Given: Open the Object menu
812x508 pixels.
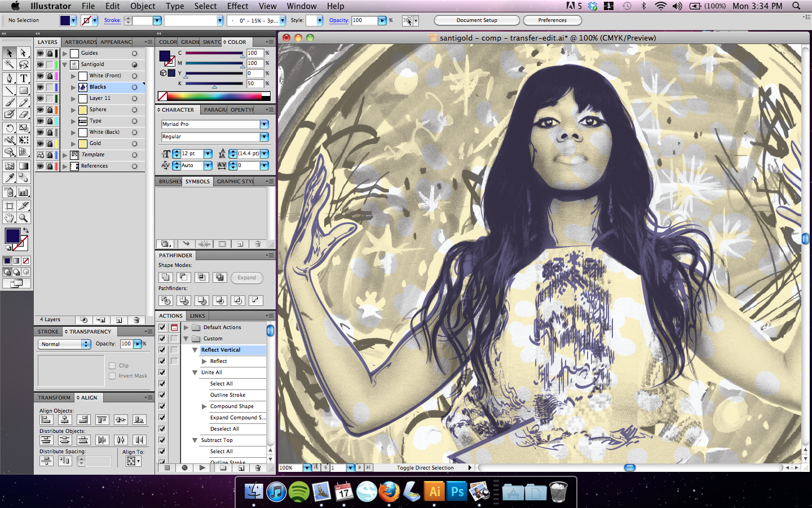Looking at the screenshot, I should pos(143,6).
